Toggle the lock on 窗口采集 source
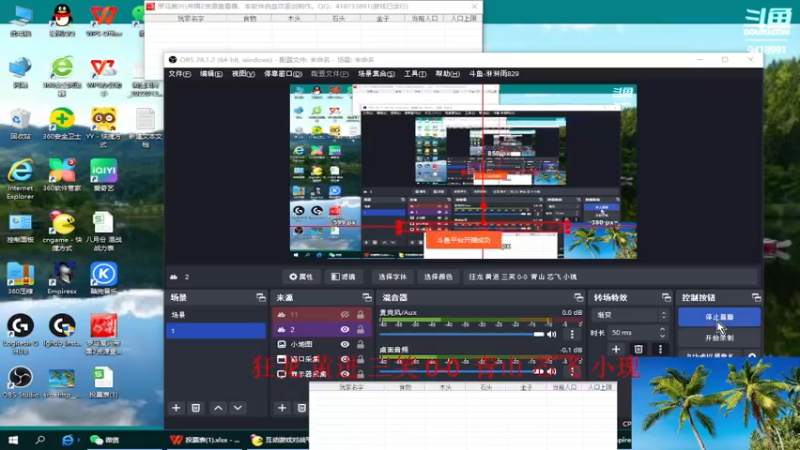Viewport: 800px width, 450px height. pyautogui.click(x=361, y=359)
